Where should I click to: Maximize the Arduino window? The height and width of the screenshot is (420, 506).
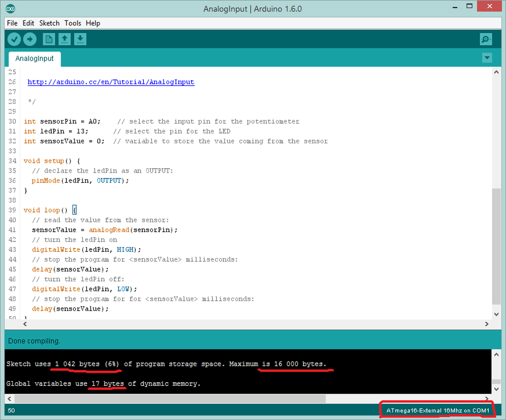pyautogui.click(x=470, y=6)
